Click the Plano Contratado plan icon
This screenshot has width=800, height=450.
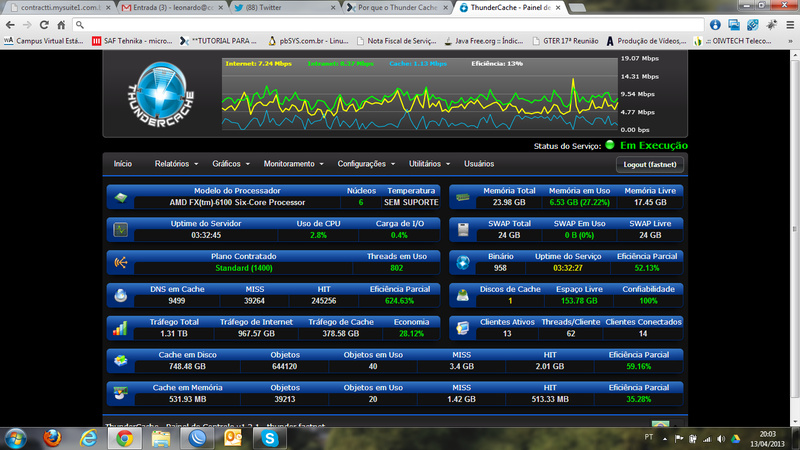coord(121,263)
